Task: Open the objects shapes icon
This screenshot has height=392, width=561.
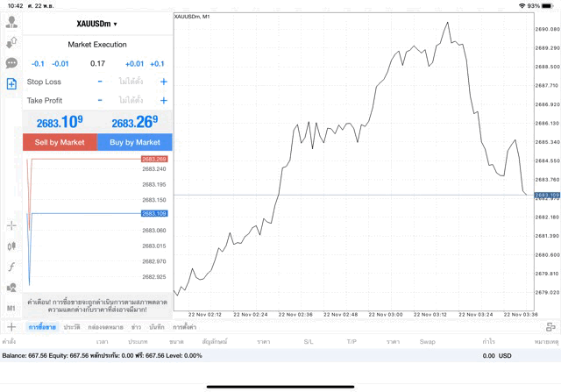Action: [x=11, y=288]
